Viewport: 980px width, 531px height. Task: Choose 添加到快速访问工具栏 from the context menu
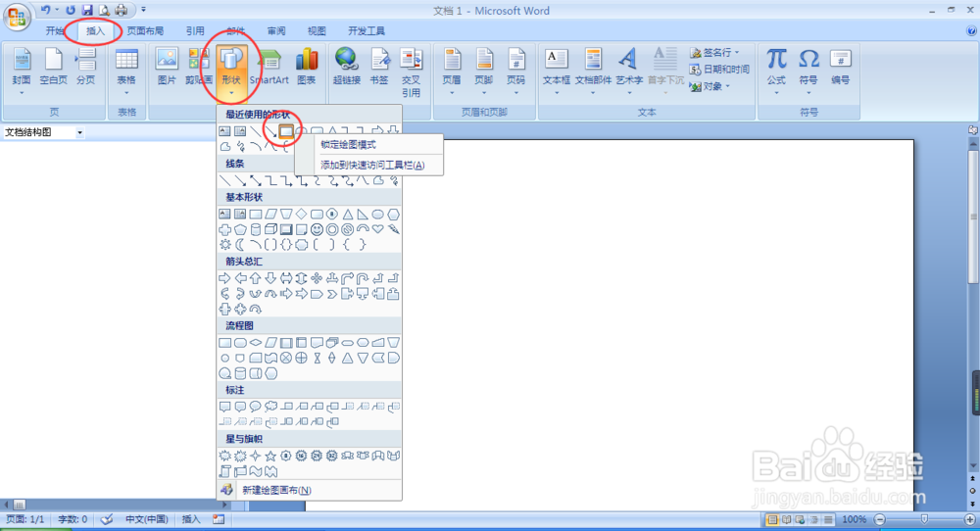click(368, 165)
